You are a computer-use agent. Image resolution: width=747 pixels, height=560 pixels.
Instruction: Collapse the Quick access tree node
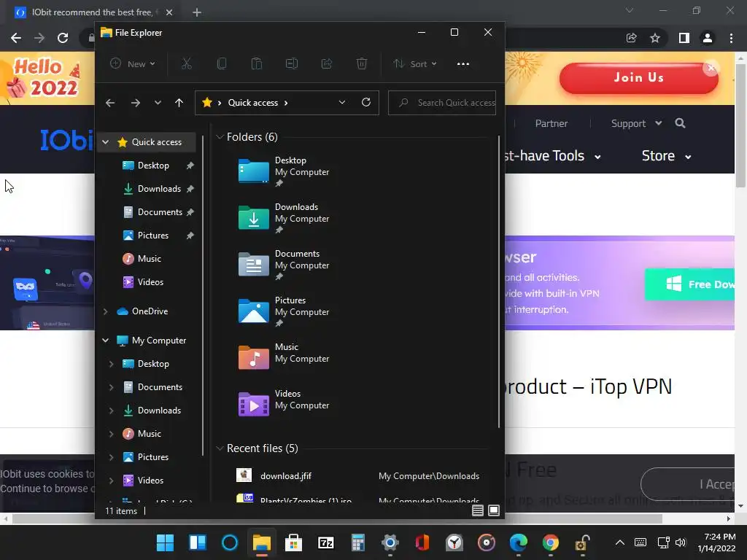click(106, 142)
